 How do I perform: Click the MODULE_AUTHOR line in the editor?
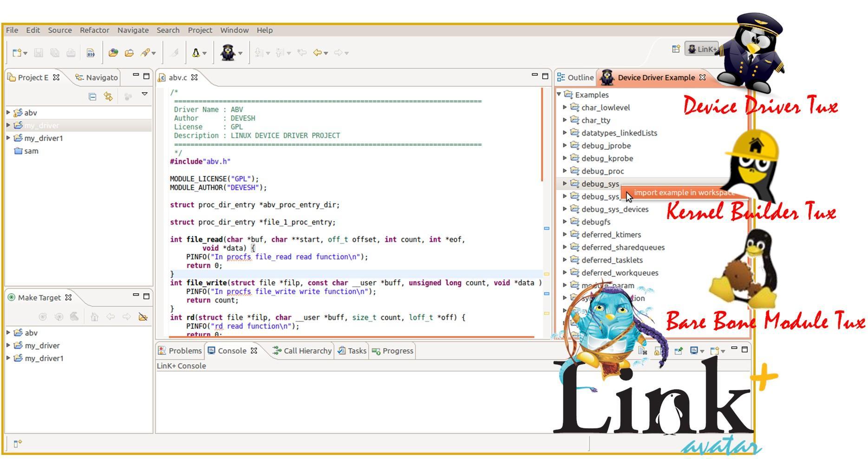pyautogui.click(x=218, y=187)
